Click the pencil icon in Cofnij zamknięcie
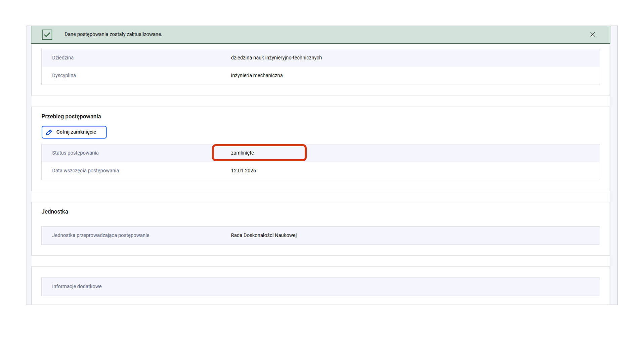The width and height of the screenshot is (644, 338). tap(49, 132)
